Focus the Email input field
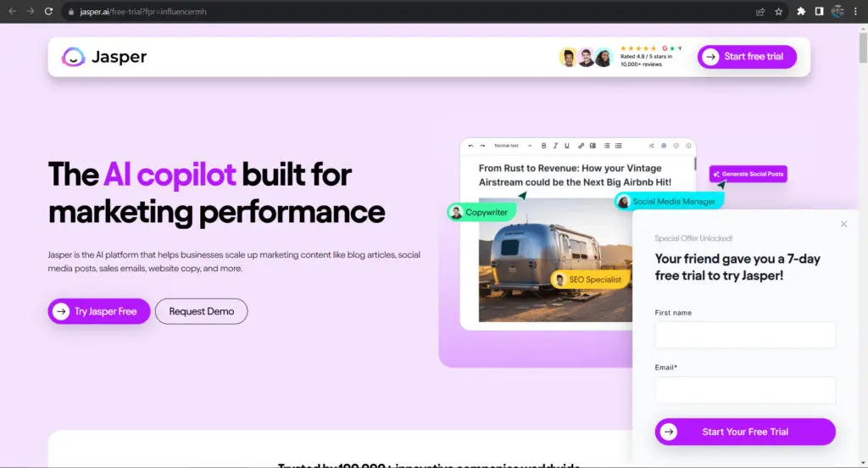 [745, 390]
